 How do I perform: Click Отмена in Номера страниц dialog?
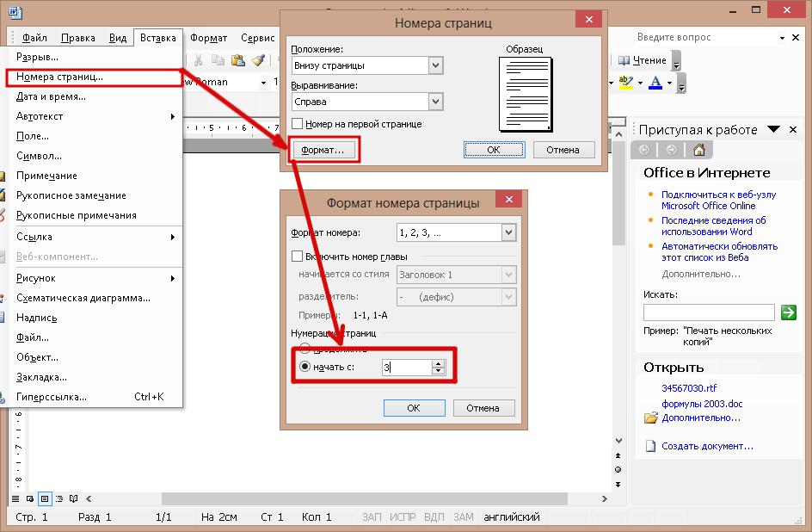(563, 150)
